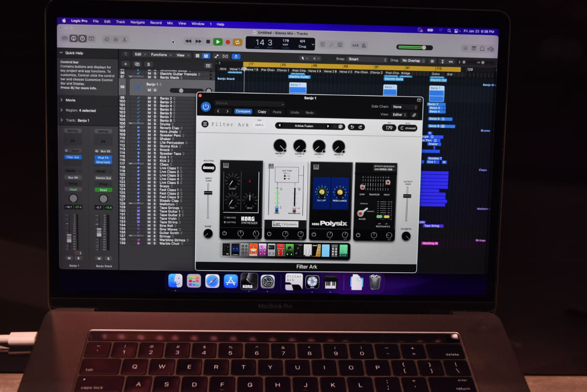Click the Filter Ark slot in channel strip
Screen dimensions: 587x392
73,157
